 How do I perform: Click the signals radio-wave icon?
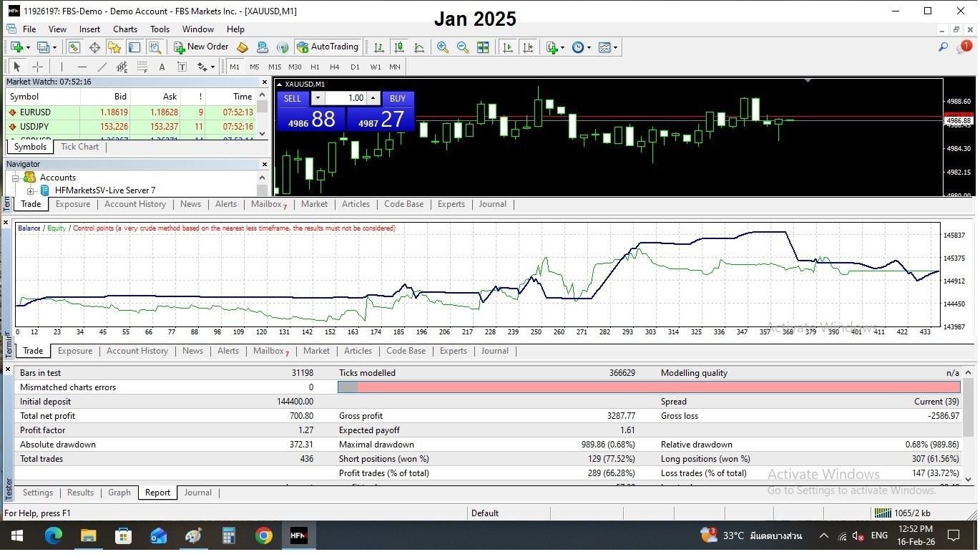point(283,47)
